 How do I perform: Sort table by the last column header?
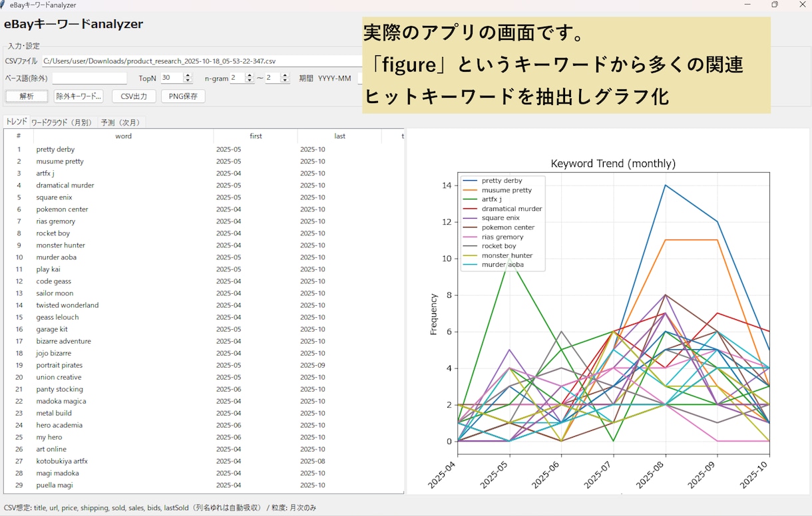coord(339,136)
